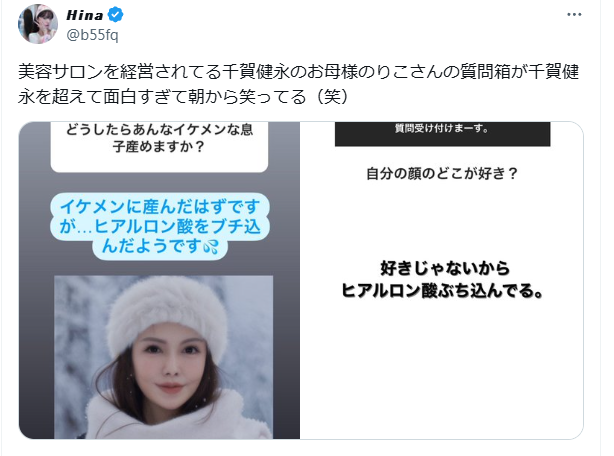Image resolution: width=614 pixels, height=456 pixels.
Task: Click the blue verified badge next to Hina
Action: coord(116,15)
